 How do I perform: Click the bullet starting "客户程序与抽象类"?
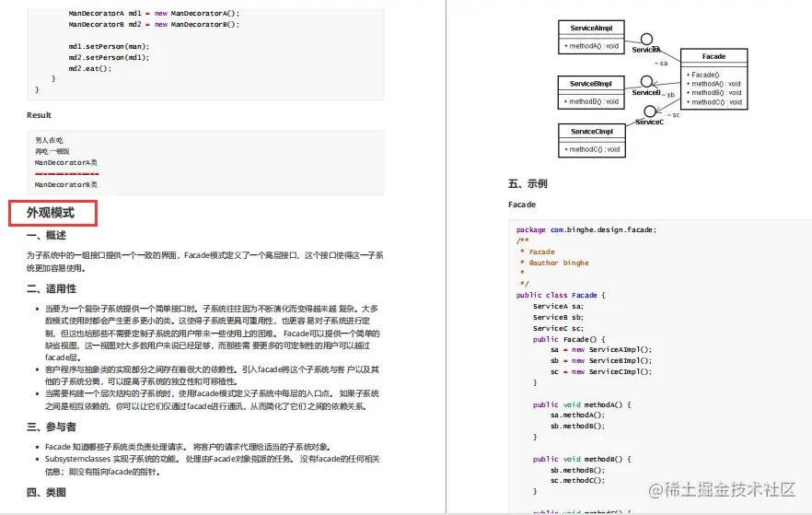click(x=212, y=376)
